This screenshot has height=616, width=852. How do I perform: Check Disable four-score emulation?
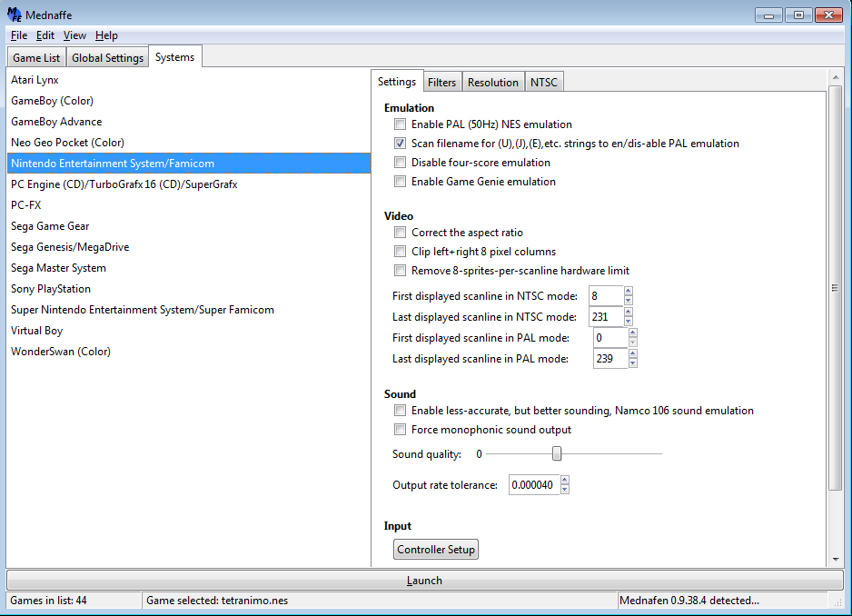pos(400,163)
